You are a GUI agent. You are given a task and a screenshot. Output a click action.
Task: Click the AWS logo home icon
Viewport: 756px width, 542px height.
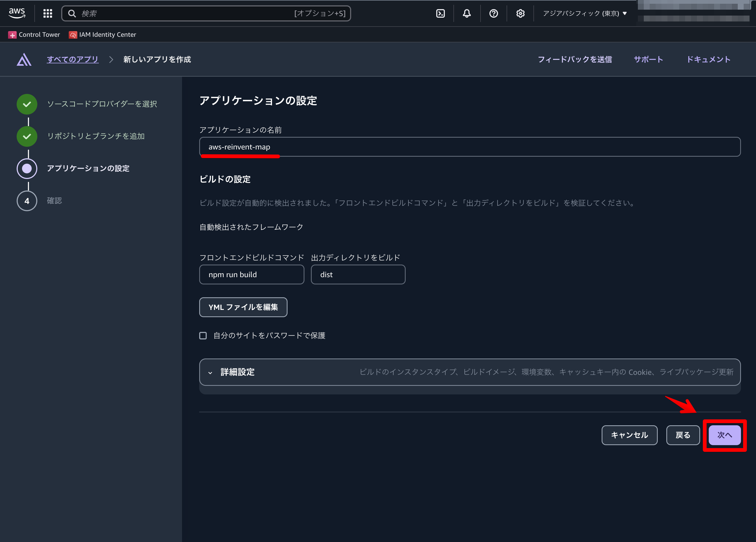click(17, 13)
